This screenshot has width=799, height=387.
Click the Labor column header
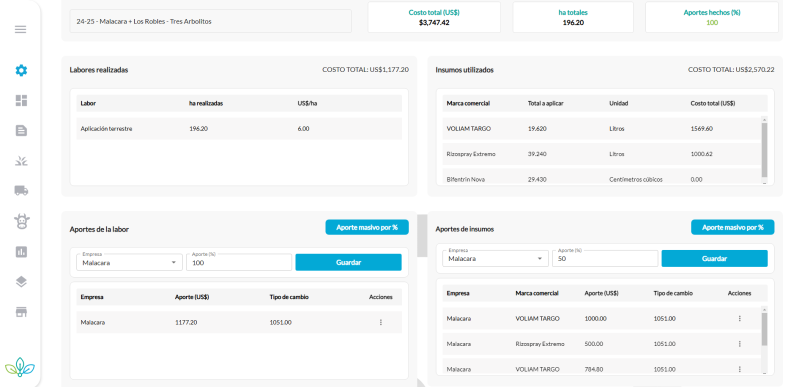(x=88, y=103)
